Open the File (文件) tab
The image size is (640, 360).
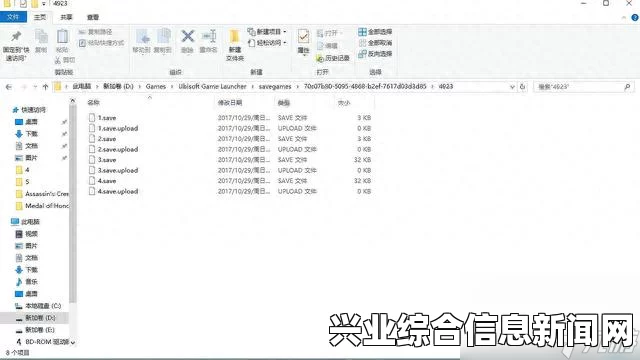click(13, 17)
